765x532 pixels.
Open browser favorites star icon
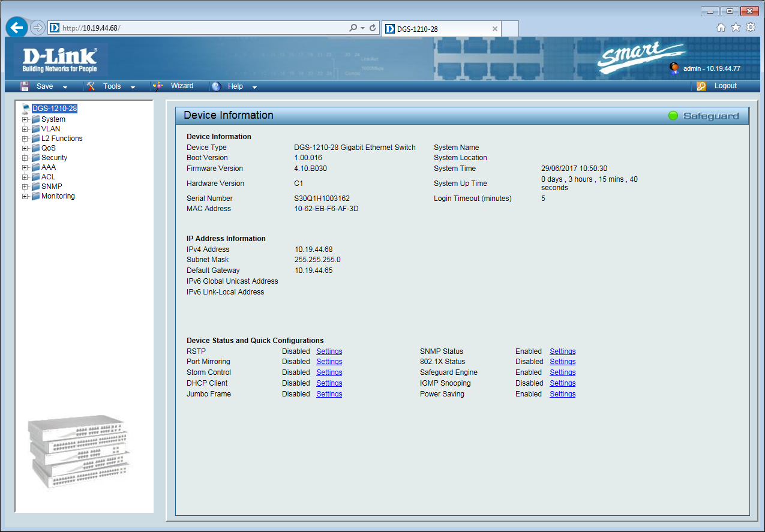[x=736, y=28]
